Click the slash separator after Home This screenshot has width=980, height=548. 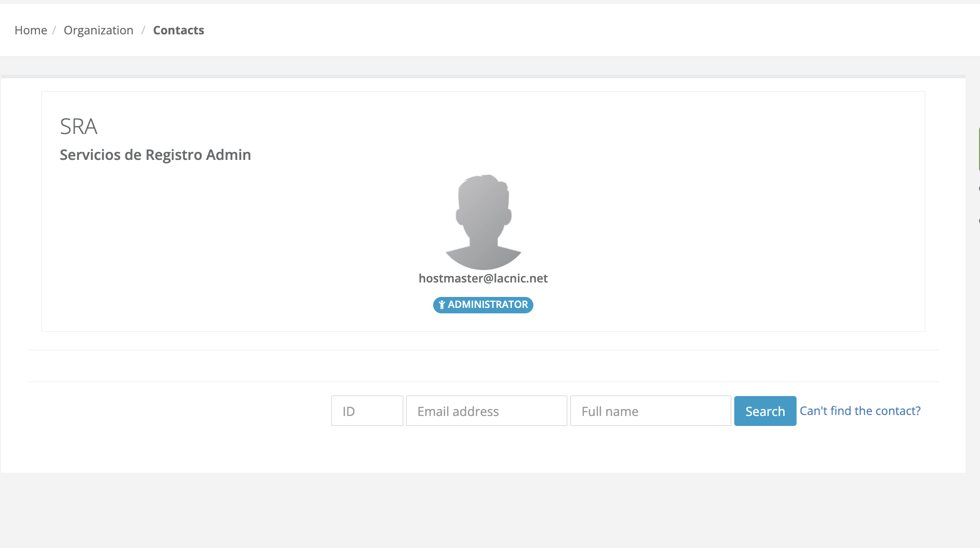54,30
